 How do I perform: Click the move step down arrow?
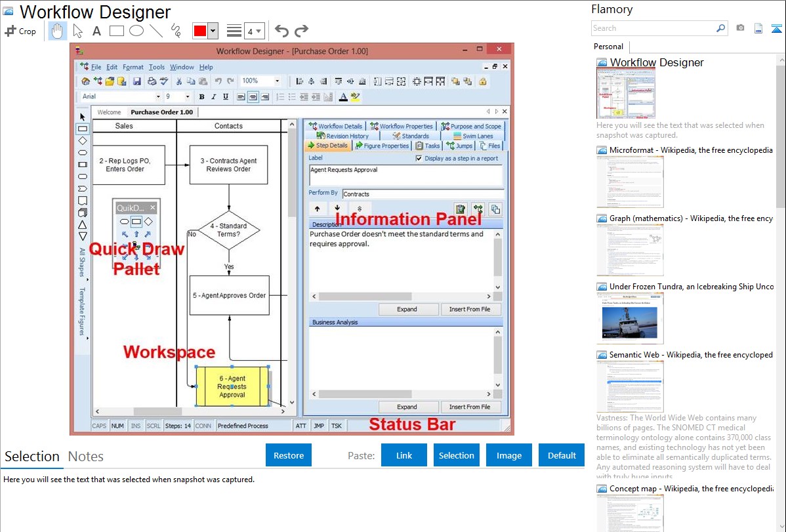(337, 209)
